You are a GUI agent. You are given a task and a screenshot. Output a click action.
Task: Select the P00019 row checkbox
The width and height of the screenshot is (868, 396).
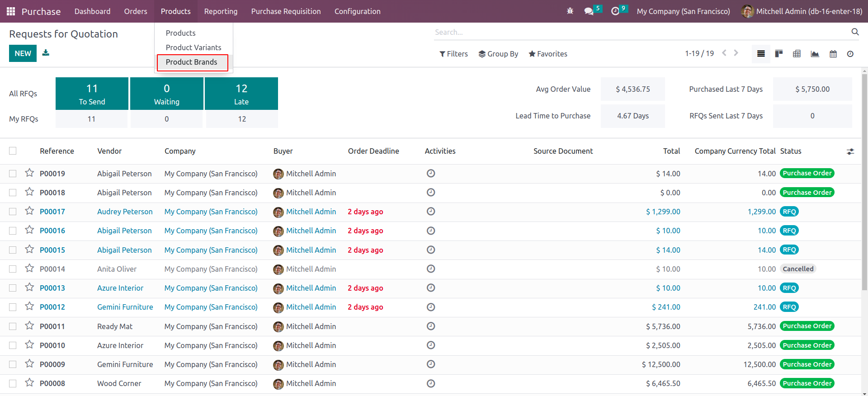pos(13,174)
